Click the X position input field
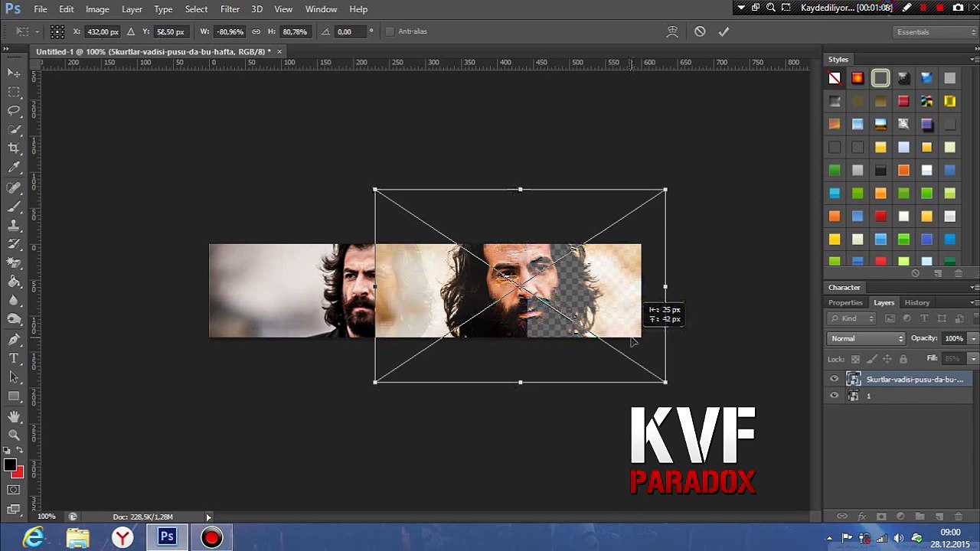Image resolution: width=980 pixels, height=551 pixels. tap(102, 31)
